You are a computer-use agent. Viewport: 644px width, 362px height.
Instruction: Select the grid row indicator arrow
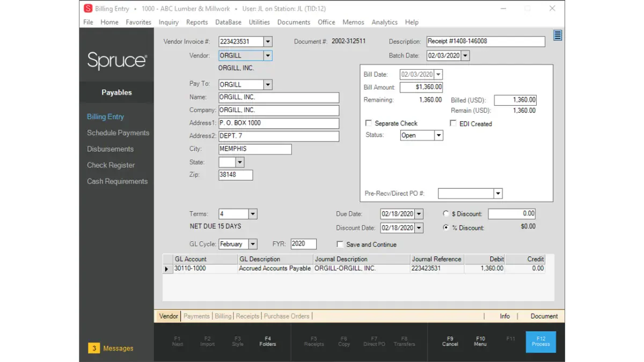167,269
